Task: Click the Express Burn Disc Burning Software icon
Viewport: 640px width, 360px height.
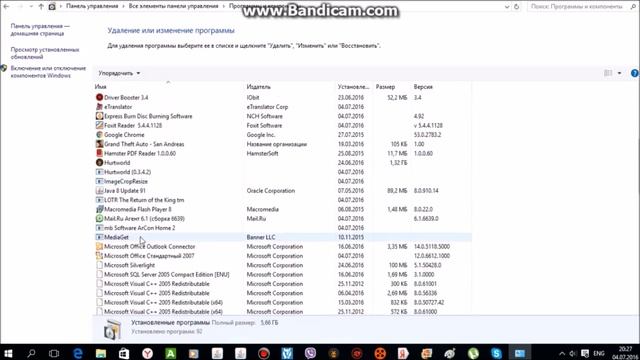Action: (x=99, y=116)
